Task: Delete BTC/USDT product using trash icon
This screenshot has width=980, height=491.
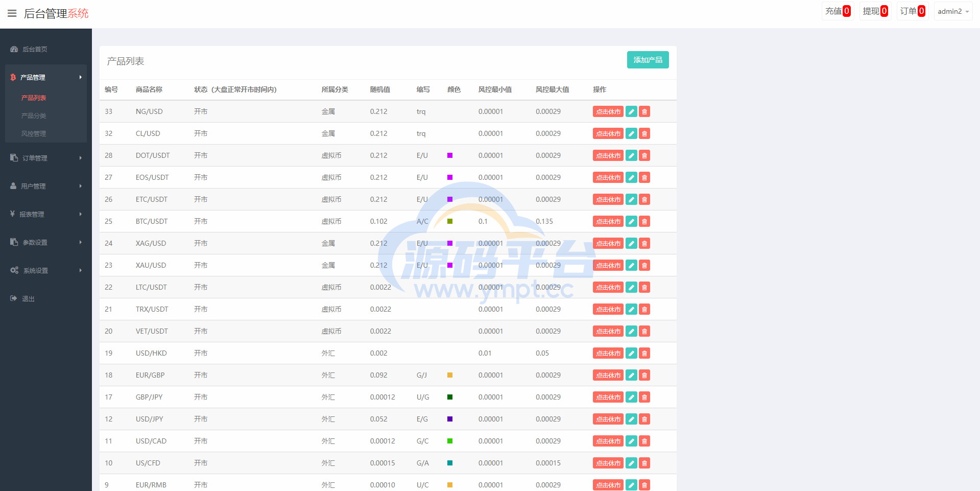Action: pyautogui.click(x=644, y=221)
